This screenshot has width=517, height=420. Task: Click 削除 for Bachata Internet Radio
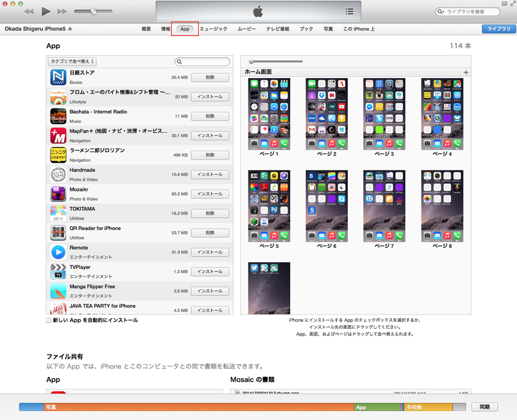pyautogui.click(x=210, y=116)
